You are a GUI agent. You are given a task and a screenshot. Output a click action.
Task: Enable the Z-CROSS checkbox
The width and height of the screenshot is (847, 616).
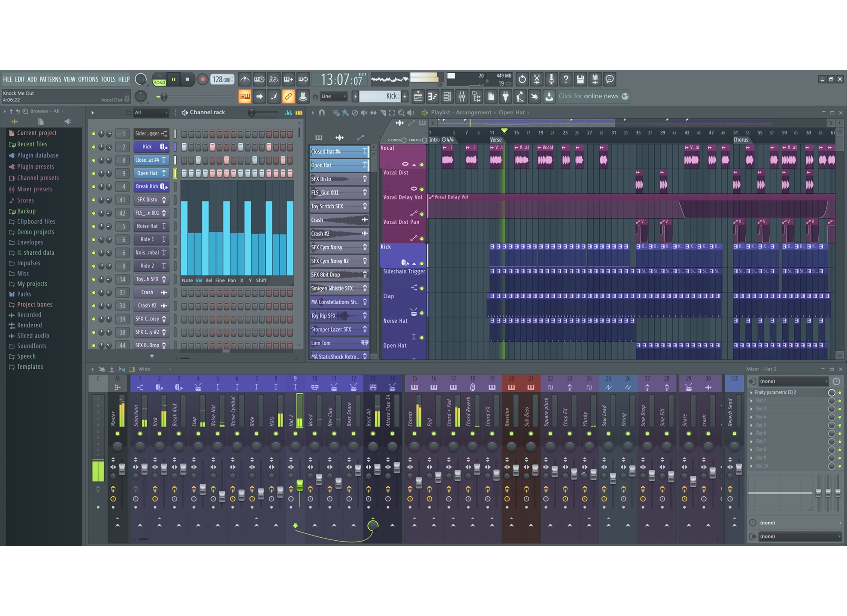[x=404, y=139]
